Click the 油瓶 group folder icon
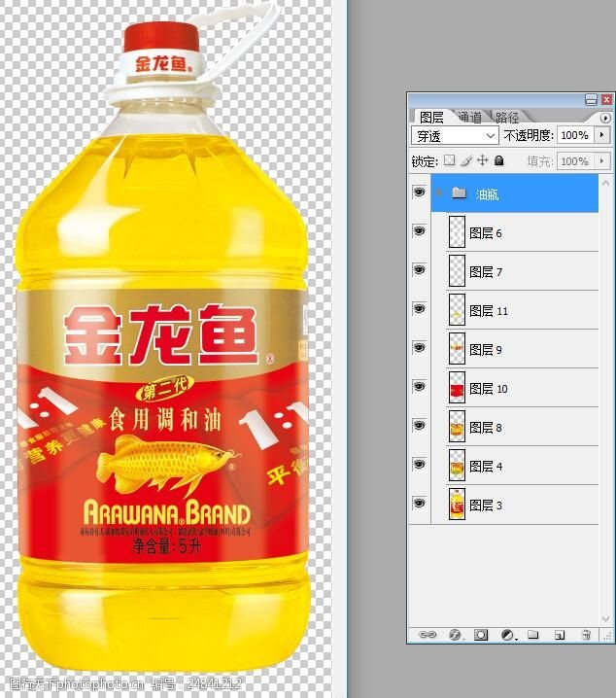The image size is (616, 698). pyautogui.click(x=459, y=193)
